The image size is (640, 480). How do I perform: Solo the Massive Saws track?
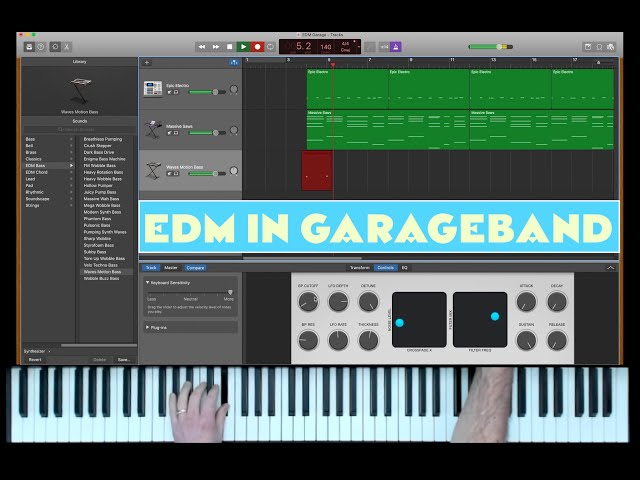176,133
